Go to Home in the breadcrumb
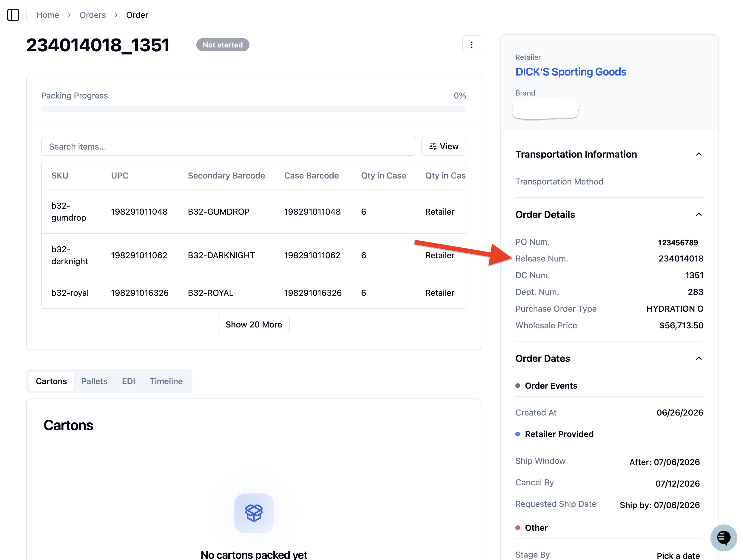This screenshot has width=743, height=560. tap(48, 15)
